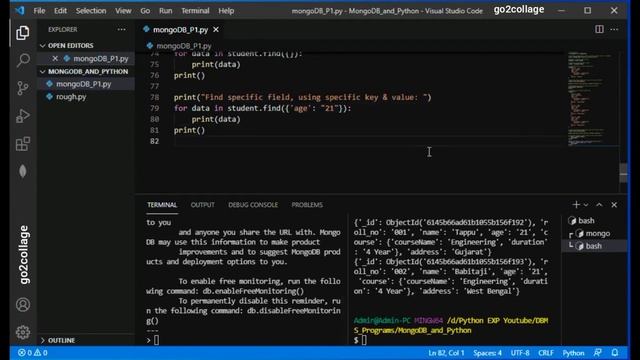This screenshot has height=360, width=640.
Task: Open the Explorer view in activity bar
Action: pos(23,33)
